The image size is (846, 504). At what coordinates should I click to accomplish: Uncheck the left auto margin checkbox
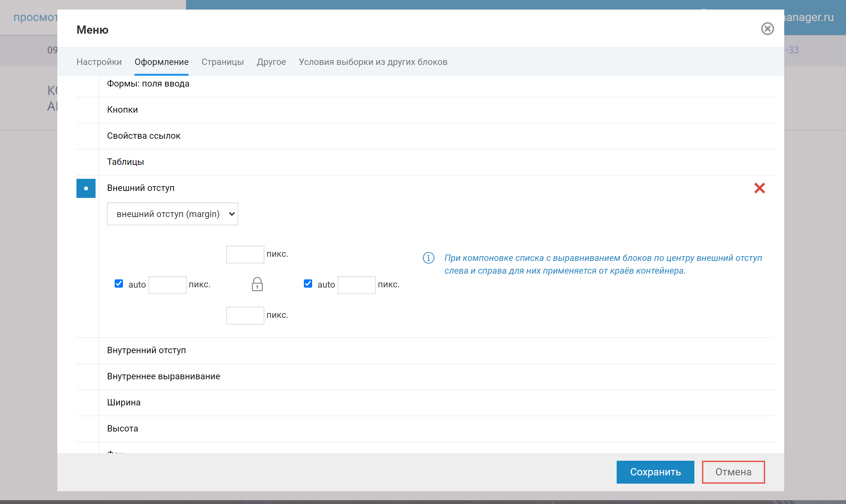click(118, 283)
